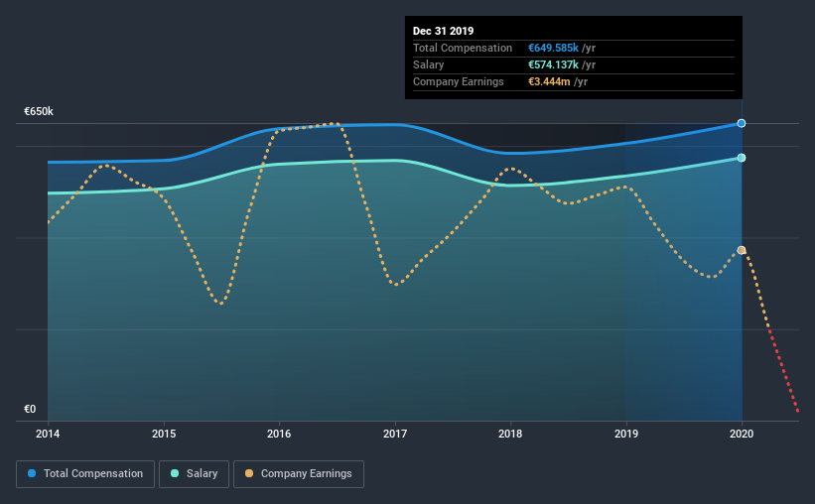Click the Salary data point at 2020
The height and width of the screenshot is (504, 815).
(x=742, y=158)
